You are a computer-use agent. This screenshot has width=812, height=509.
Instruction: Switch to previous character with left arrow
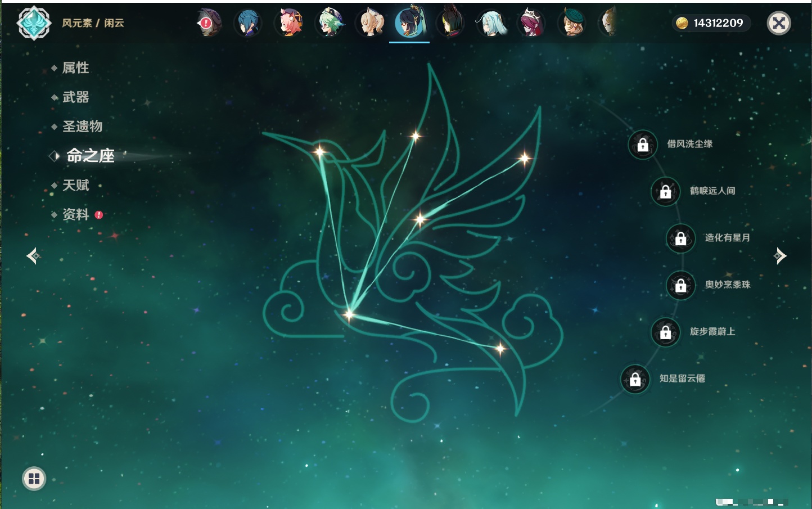point(33,256)
